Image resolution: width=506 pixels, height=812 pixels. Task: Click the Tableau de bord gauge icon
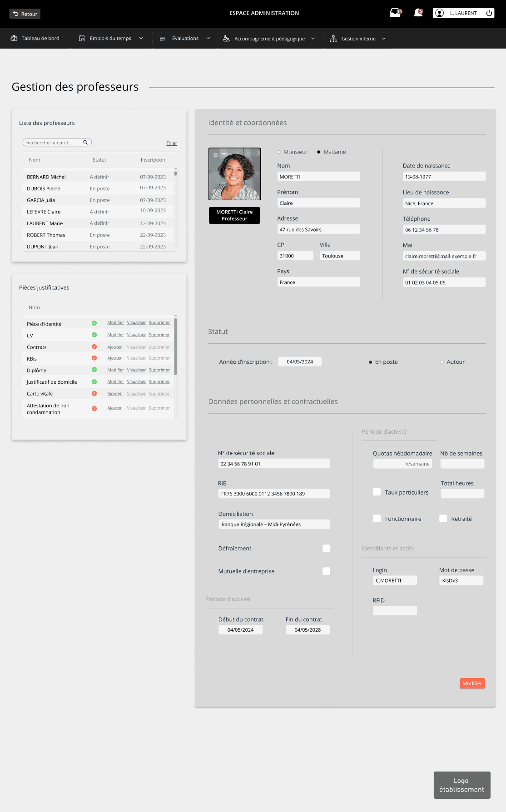[14, 39]
